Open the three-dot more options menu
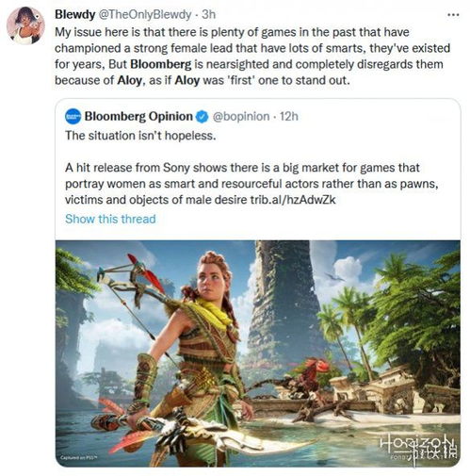 (x=453, y=15)
